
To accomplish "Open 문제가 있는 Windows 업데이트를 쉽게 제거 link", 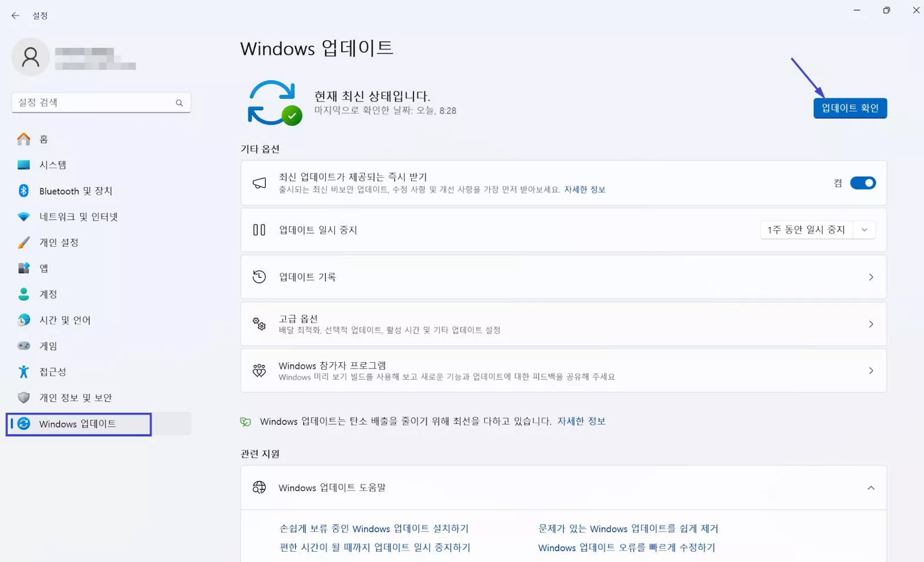I will point(628,528).
